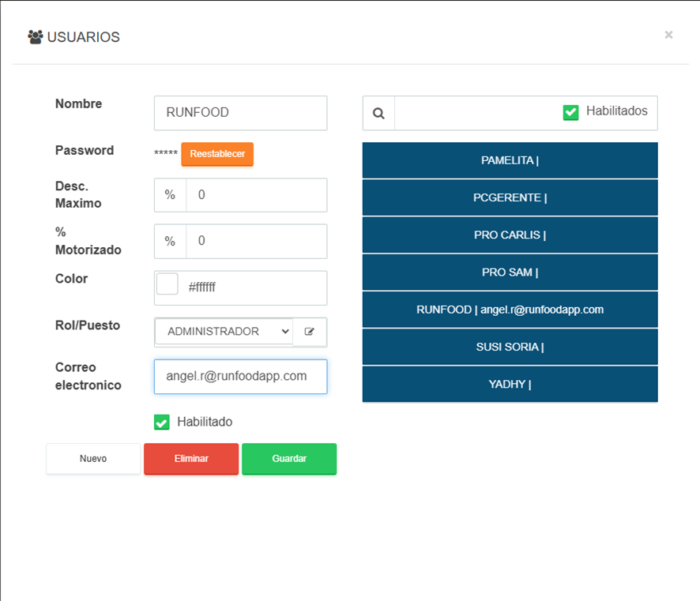
Task: Select user PAMELITA from the list
Action: [510, 160]
